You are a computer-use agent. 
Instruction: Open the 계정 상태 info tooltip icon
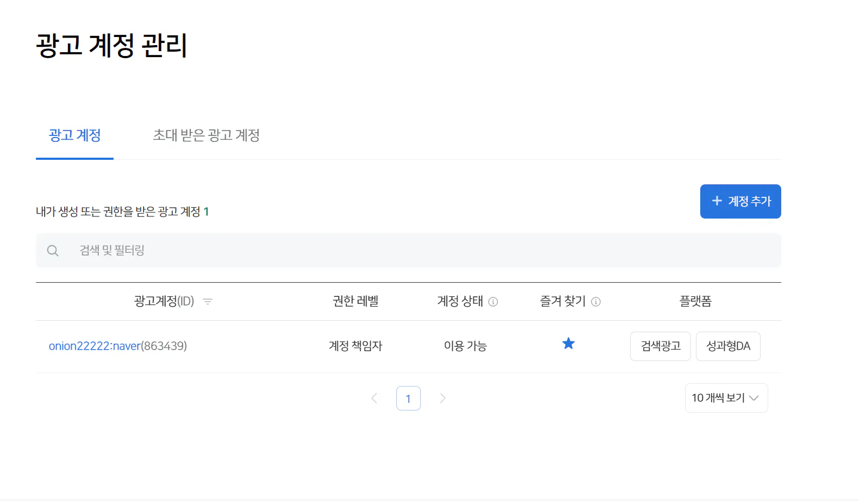coord(493,302)
